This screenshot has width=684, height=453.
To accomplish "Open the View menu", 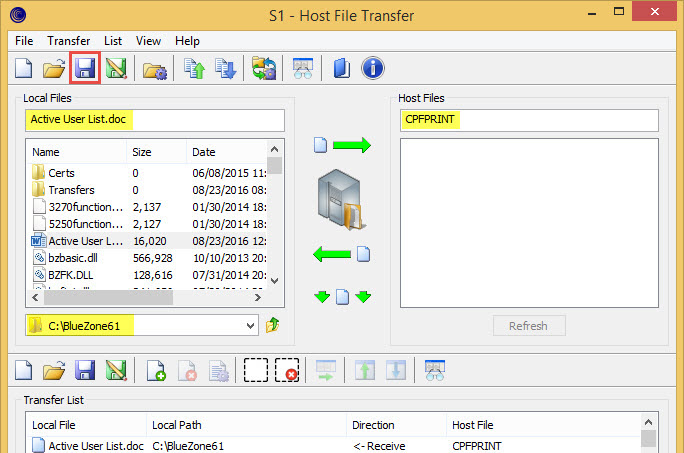I will point(148,41).
